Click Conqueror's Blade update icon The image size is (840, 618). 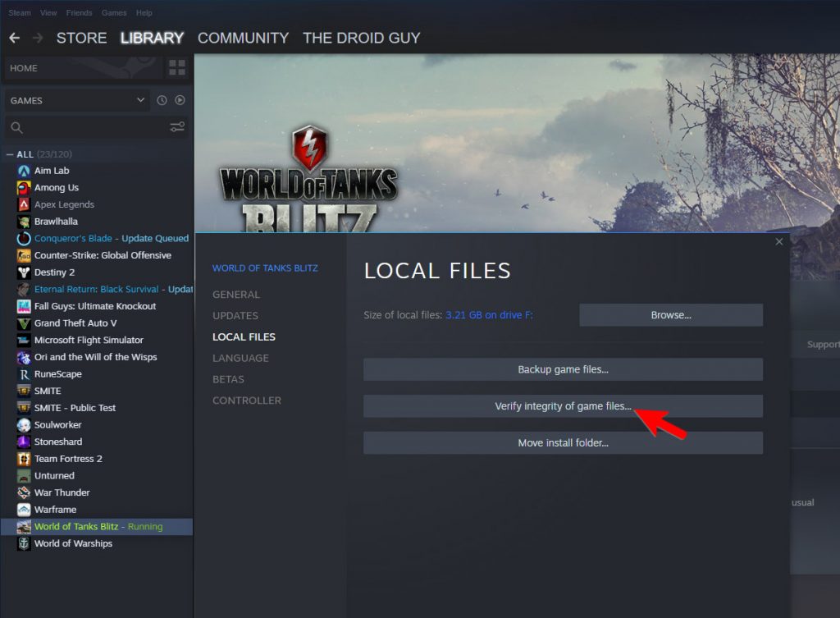pos(24,239)
